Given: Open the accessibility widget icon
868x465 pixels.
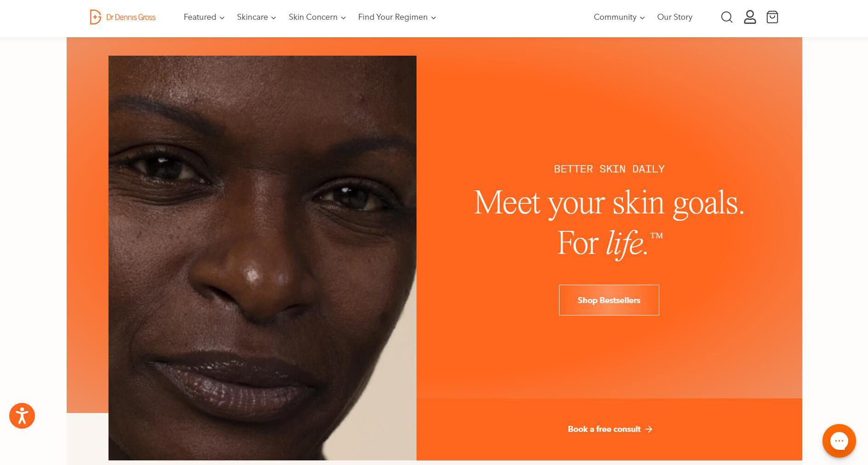Looking at the screenshot, I should pyautogui.click(x=22, y=416).
